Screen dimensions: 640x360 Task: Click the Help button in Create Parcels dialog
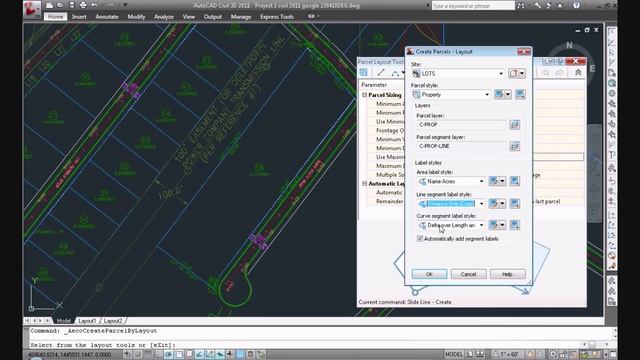[x=507, y=274]
